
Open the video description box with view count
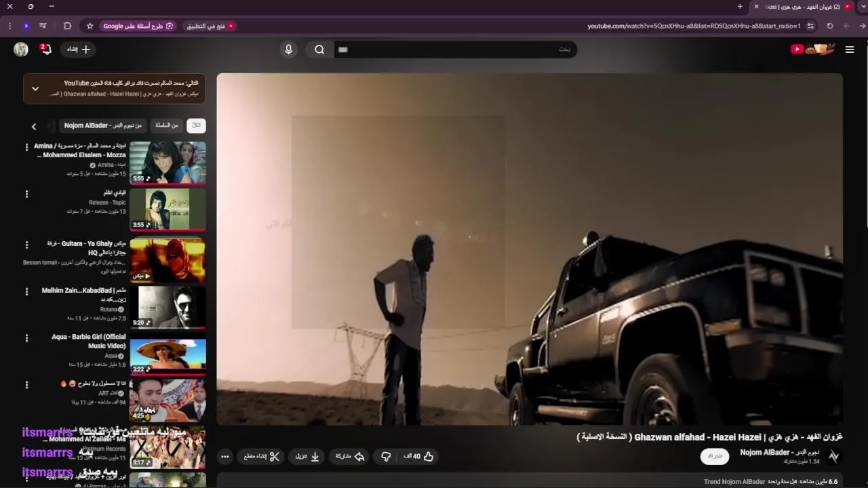pyautogui.click(x=530, y=481)
